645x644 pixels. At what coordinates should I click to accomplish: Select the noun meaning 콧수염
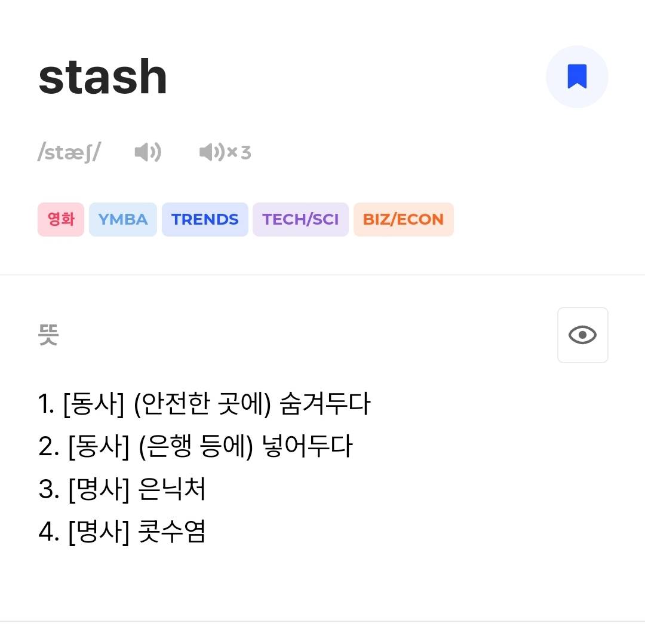pyautogui.click(x=171, y=531)
